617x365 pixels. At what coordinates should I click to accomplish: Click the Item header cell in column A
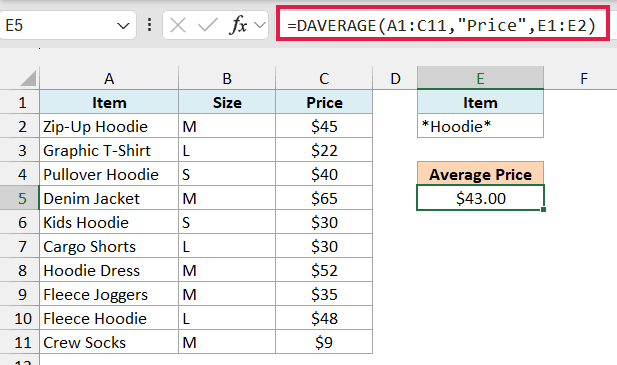[x=109, y=103]
